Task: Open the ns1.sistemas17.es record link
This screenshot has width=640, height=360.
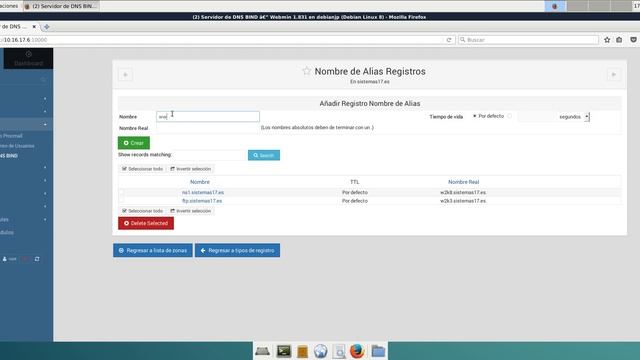Action: click(x=203, y=192)
